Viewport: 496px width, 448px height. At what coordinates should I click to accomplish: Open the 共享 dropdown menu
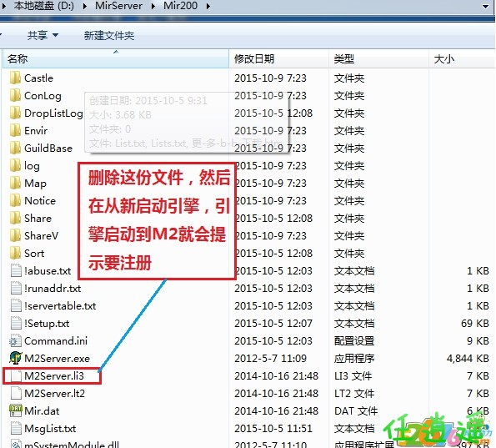click(43, 35)
